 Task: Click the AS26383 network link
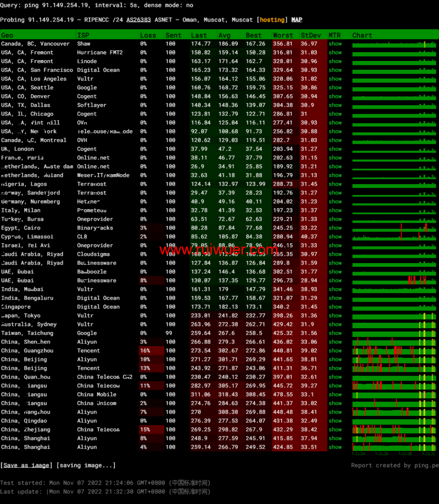(138, 20)
